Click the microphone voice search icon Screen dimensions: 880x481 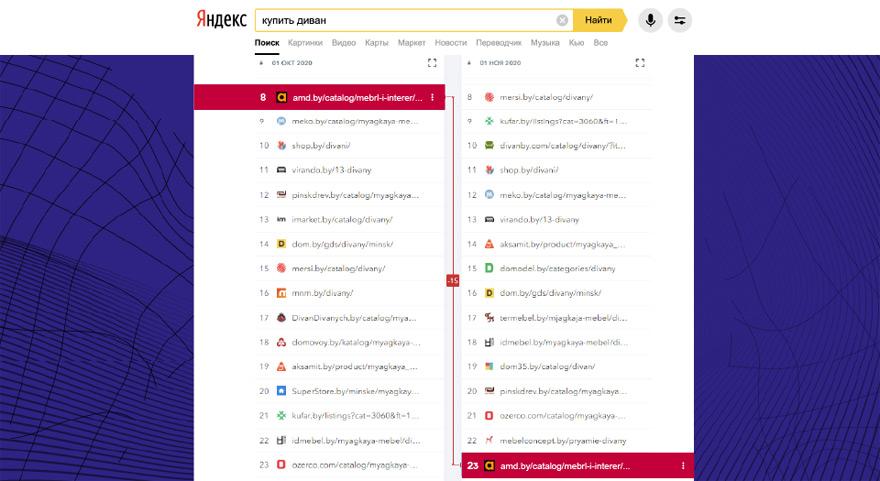(651, 20)
